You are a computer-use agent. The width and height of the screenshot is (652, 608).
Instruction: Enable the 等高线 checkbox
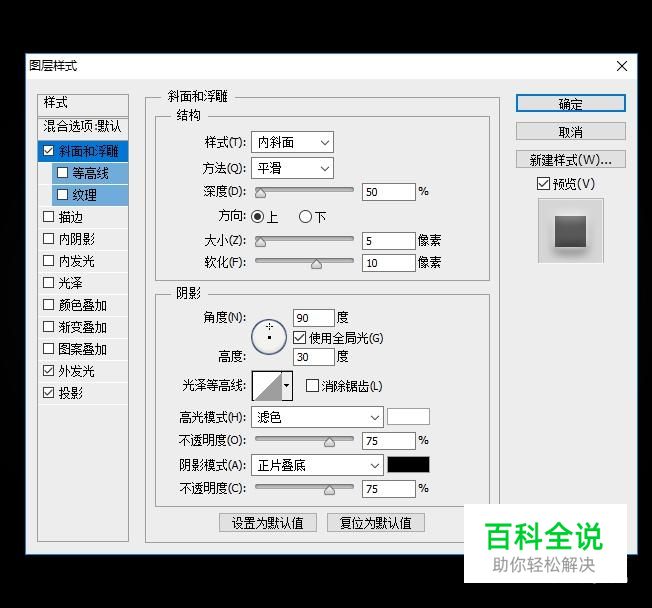pyautogui.click(x=62, y=173)
